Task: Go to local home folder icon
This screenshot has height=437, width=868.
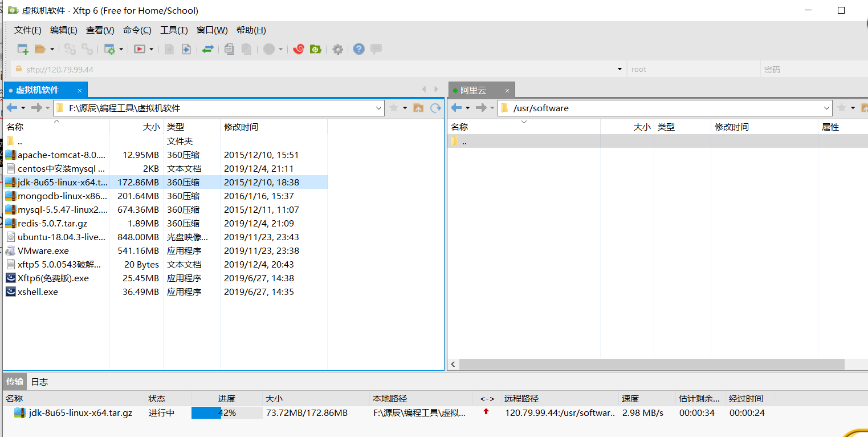Action: (418, 108)
